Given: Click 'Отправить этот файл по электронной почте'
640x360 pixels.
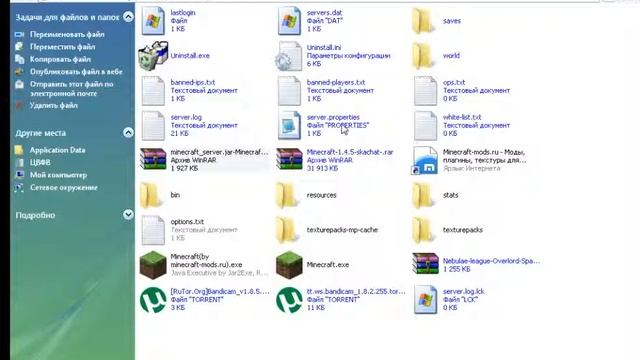Looking at the screenshot, I should tap(71, 89).
